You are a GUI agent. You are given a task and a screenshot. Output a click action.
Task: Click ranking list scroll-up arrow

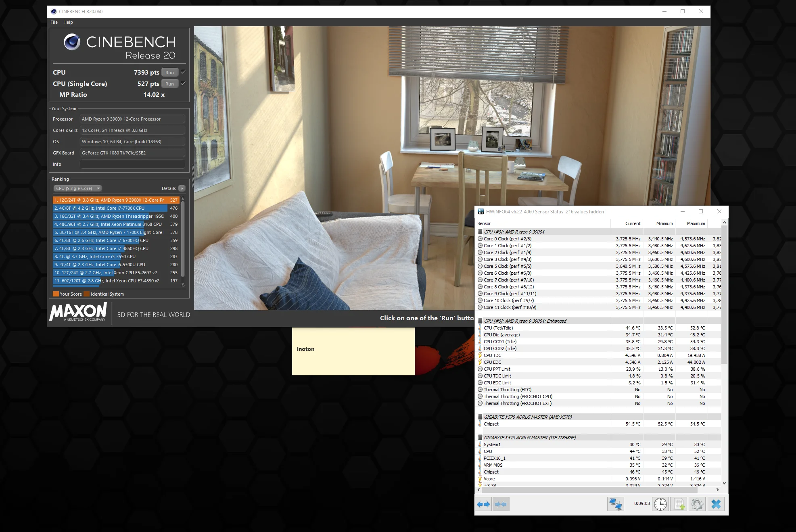183,199
